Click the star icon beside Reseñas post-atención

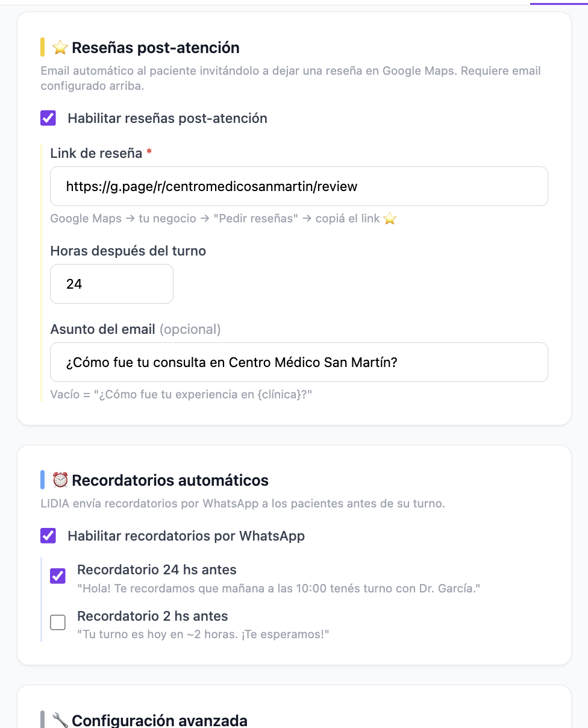[60, 47]
